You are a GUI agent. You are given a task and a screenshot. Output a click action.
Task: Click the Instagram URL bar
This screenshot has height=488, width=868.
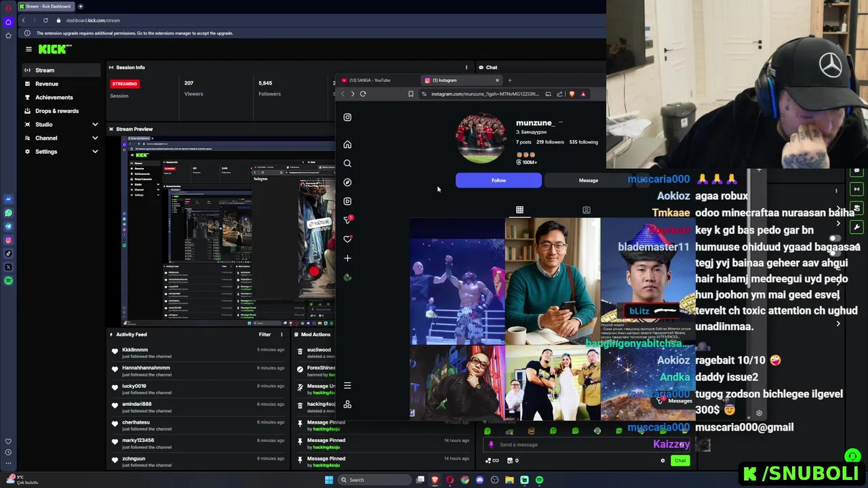(x=485, y=94)
